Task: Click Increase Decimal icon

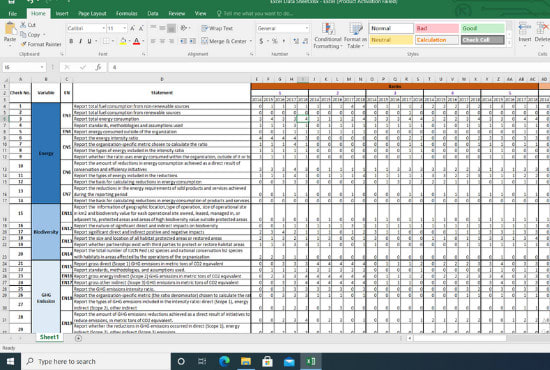Action: [x=296, y=41]
